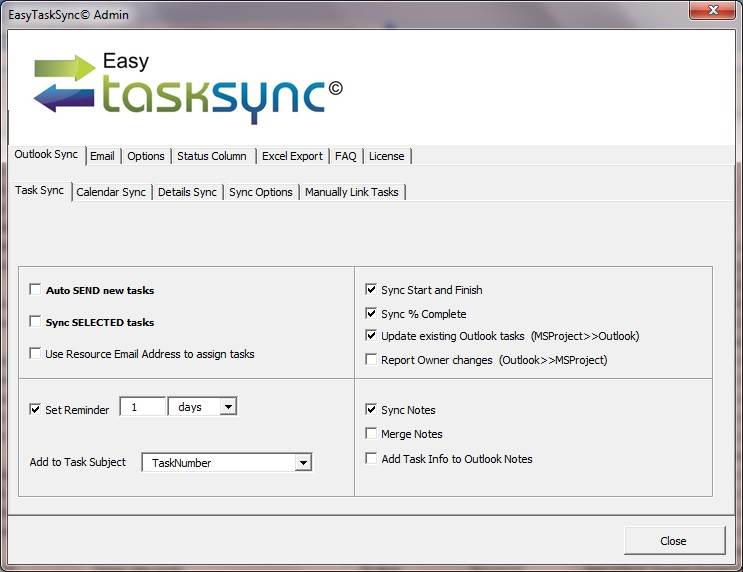Select the Status Column tab

point(212,156)
